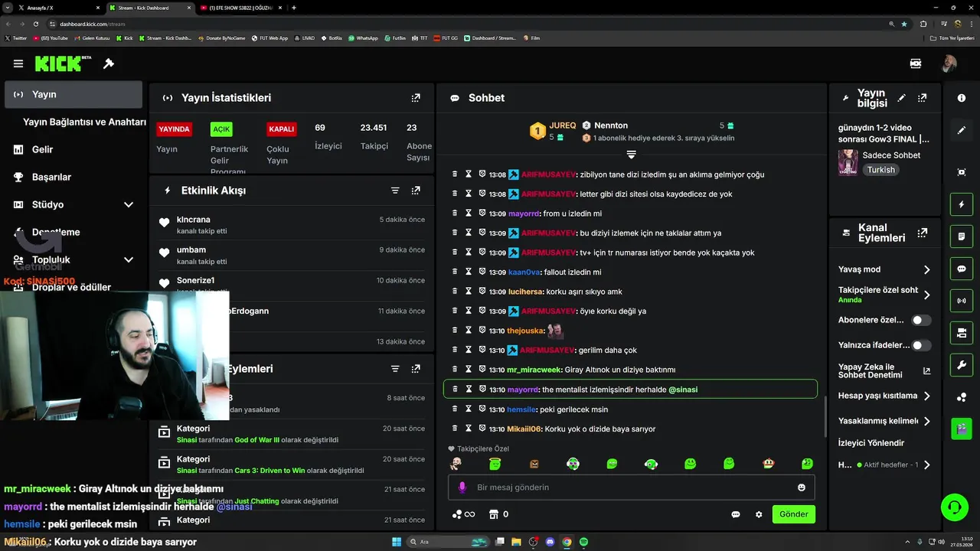Open Yayın Bağlantısı ve Anahtarı page
The width and height of the screenshot is (980, 551).
pyautogui.click(x=84, y=122)
